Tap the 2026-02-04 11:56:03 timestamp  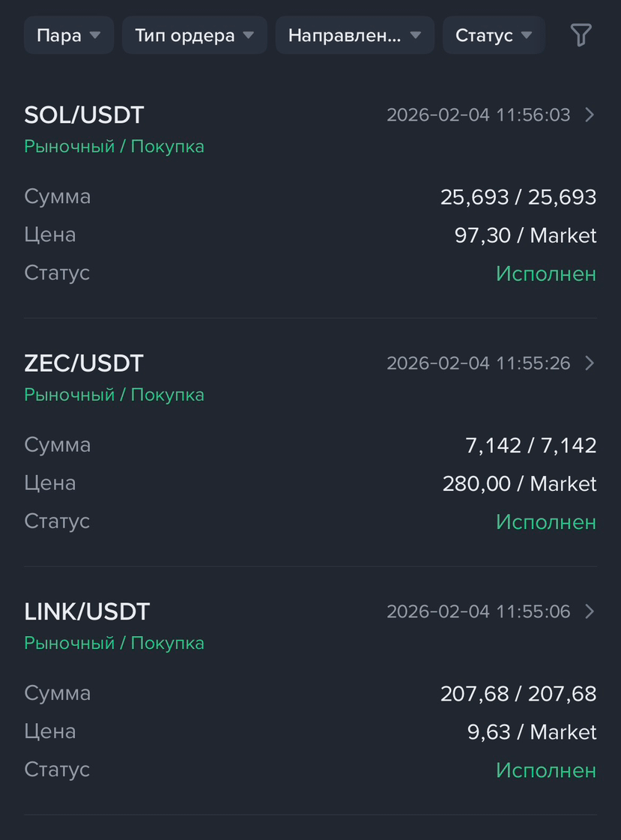479,115
